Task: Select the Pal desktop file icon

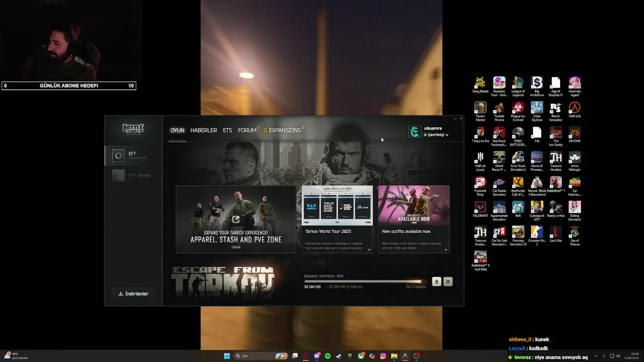Action: tap(537, 135)
